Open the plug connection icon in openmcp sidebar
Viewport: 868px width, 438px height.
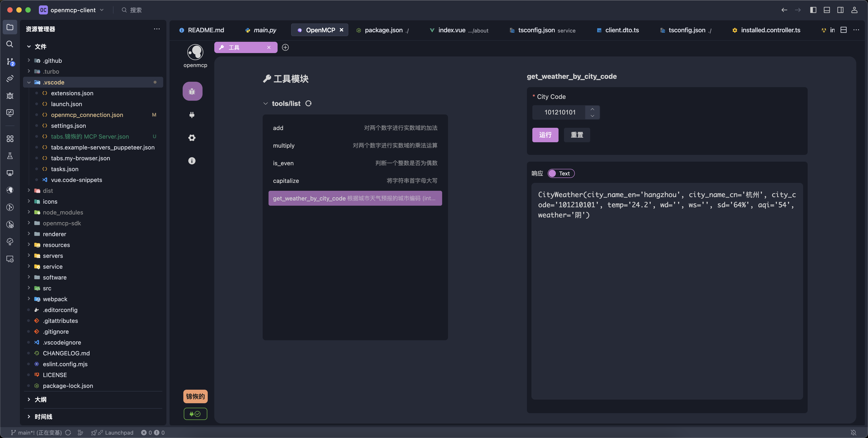tap(192, 114)
